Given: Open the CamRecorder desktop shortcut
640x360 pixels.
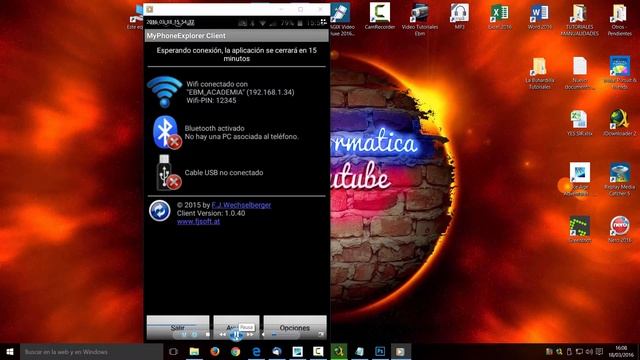Looking at the screenshot, I should point(380,16).
